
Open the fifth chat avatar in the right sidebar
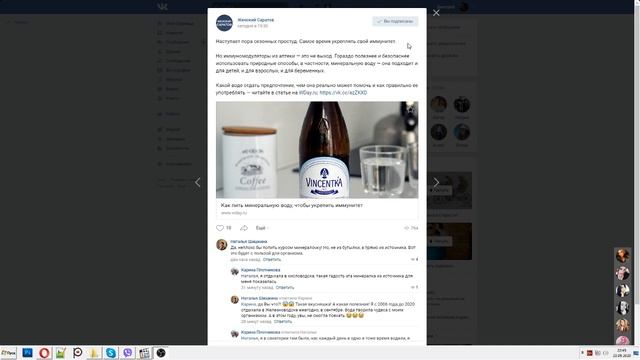(622, 325)
